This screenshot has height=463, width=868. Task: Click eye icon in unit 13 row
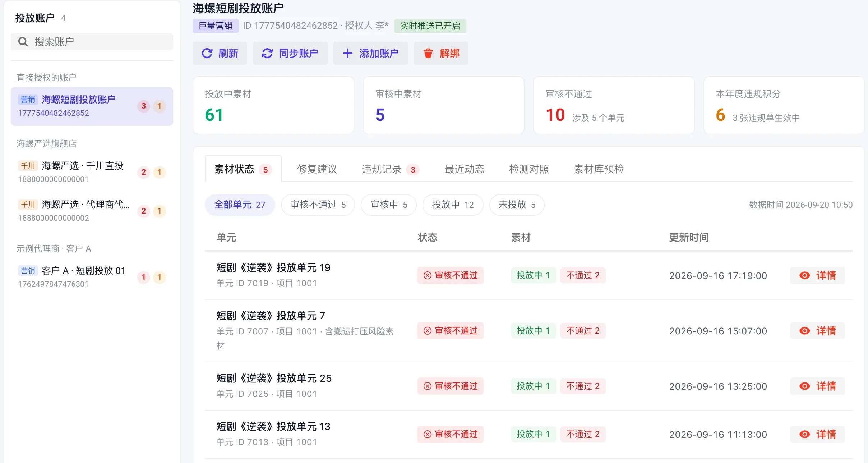[x=805, y=434]
